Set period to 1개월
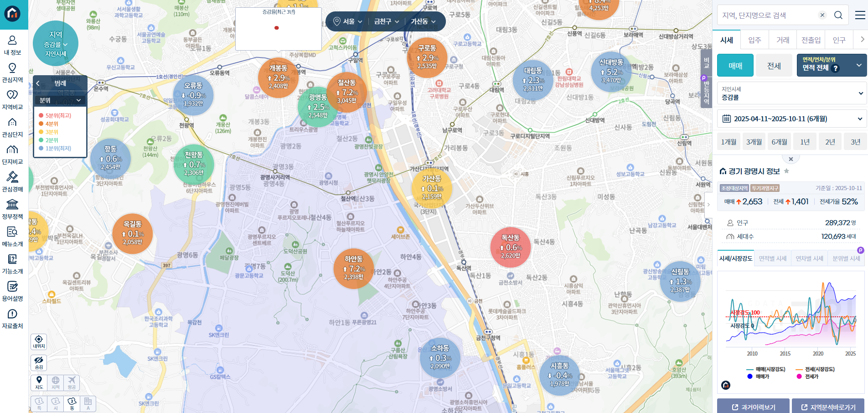868x413 pixels. (x=728, y=142)
